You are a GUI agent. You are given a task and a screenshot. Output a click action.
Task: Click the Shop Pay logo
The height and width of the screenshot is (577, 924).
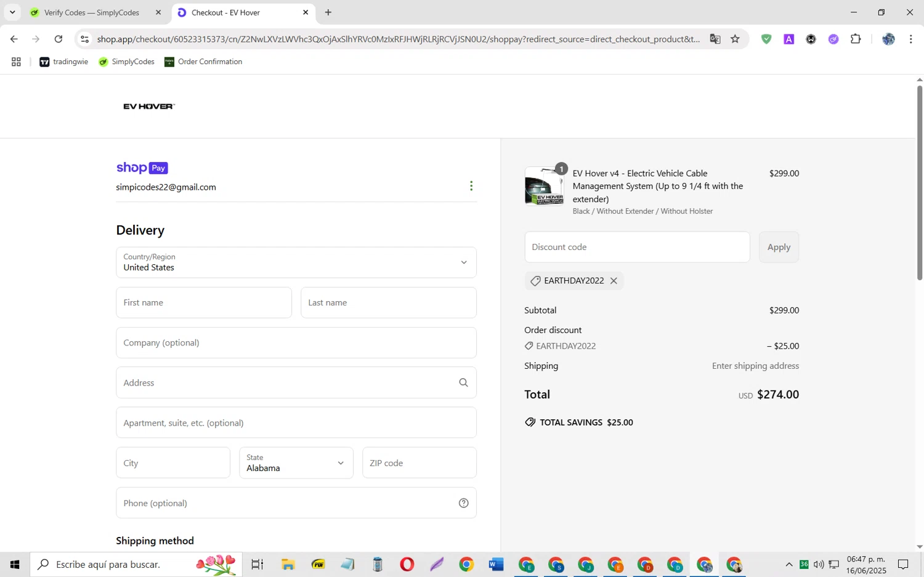click(x=142, y=167)
